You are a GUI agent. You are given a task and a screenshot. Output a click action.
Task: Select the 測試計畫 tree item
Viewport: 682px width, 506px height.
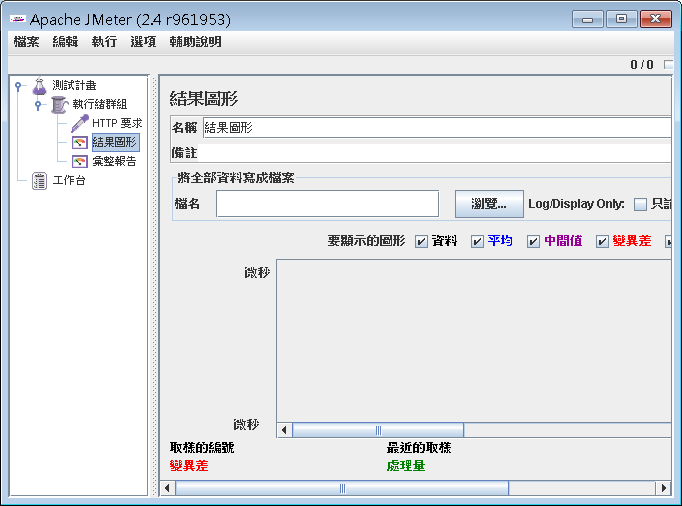(x=74, y=86)
